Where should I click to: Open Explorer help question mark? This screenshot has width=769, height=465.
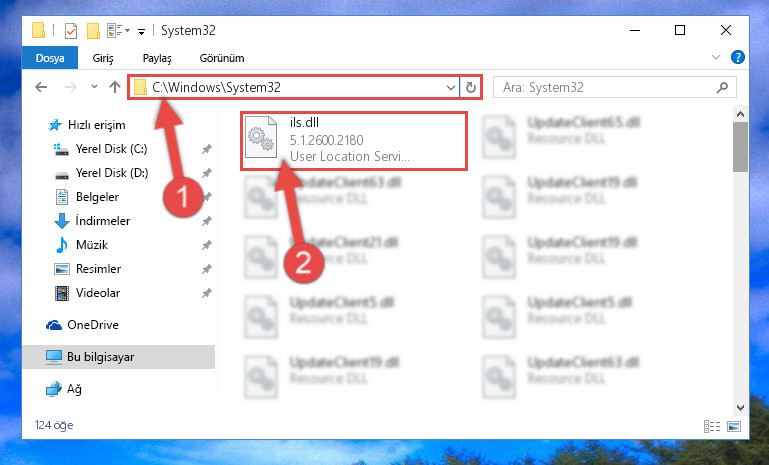coord(738,57)
